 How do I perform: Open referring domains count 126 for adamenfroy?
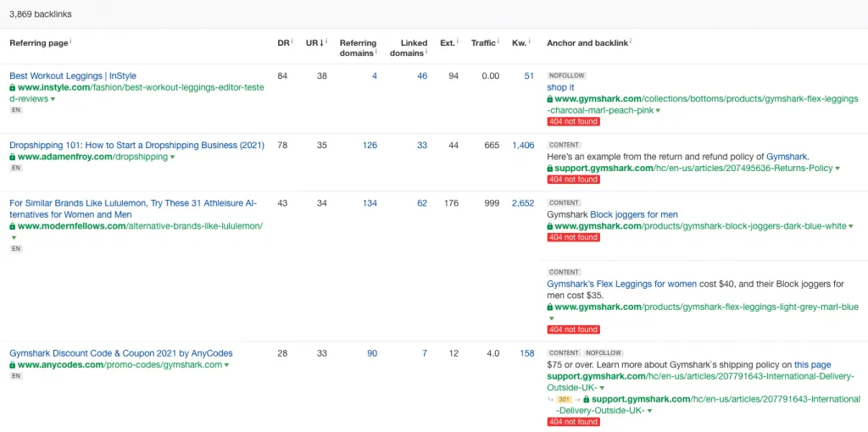pos(370,146)
